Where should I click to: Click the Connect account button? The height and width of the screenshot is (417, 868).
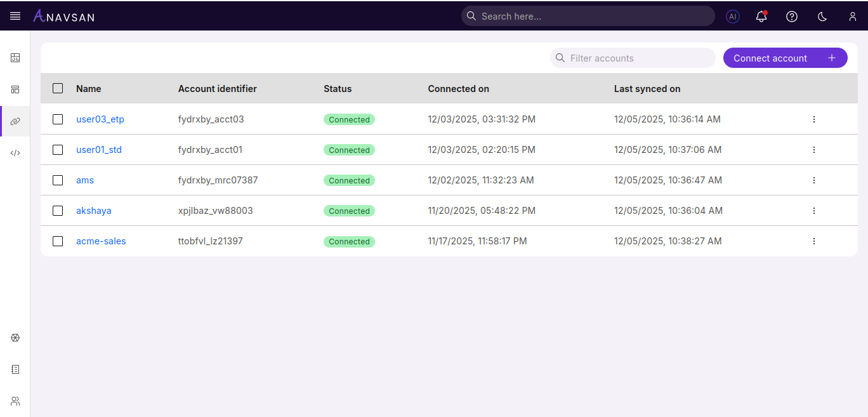pyautogui.click(x=770, y=58)
